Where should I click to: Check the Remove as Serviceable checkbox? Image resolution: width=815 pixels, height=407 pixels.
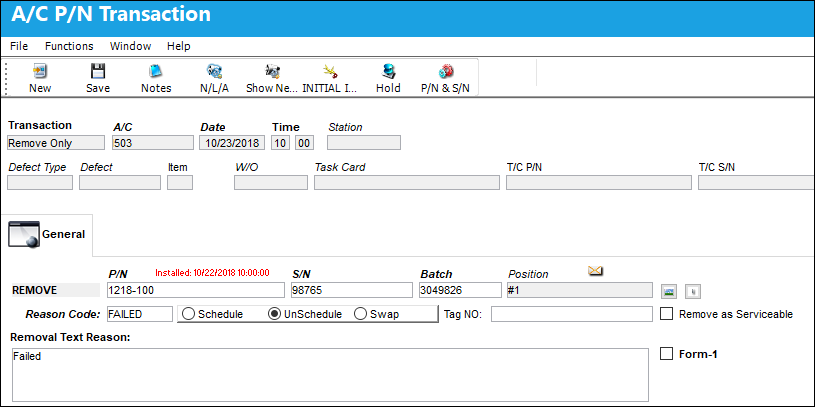click(666, 313)
